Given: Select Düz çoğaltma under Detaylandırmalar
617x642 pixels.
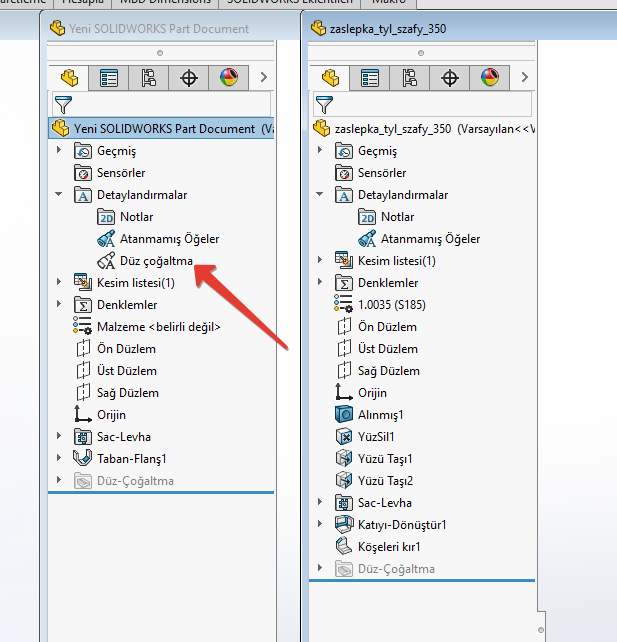Looking at the screenshot, I should point(156,261).
